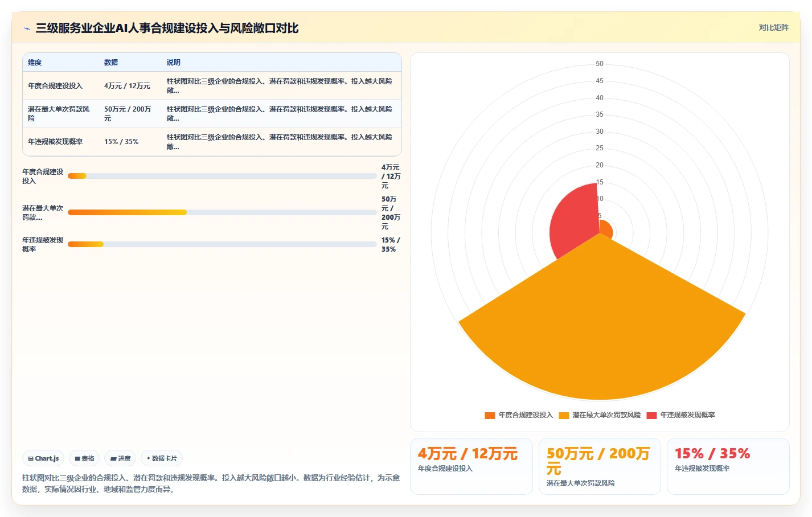Click table cell 年度合规建设投入

pyautogui.click(x=55, y=86)
